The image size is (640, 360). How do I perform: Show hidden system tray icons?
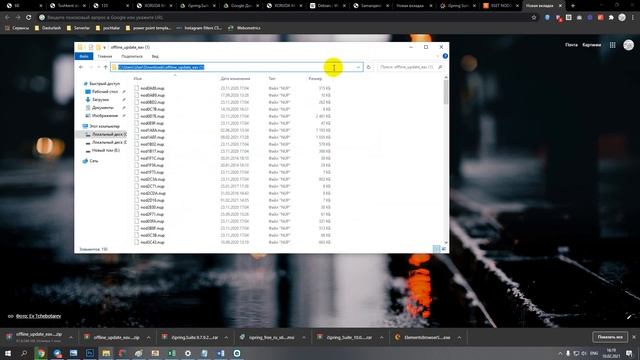click(x=560, y=353)
